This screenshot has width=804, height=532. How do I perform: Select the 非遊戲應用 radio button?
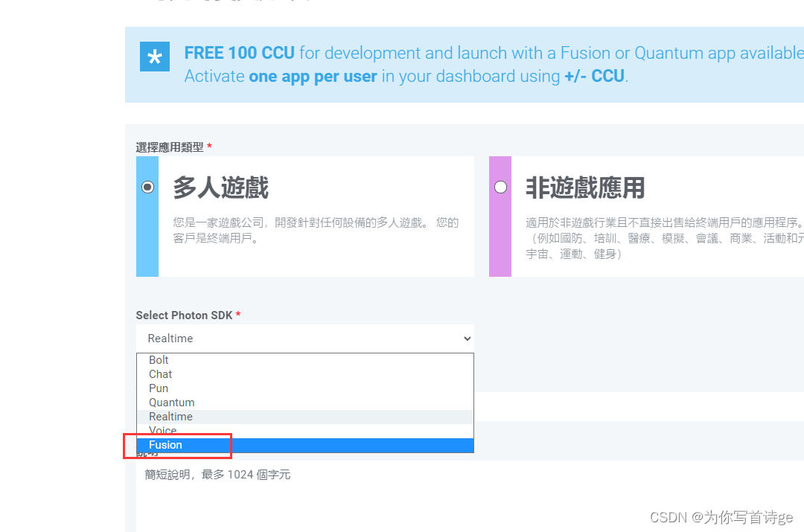coord(500,187)
